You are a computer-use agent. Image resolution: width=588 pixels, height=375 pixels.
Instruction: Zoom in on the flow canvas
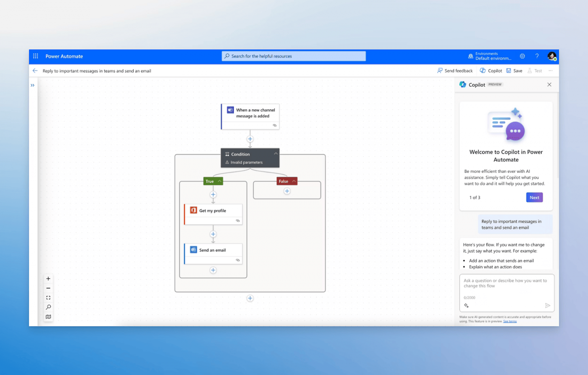click(x=48, y=279)
